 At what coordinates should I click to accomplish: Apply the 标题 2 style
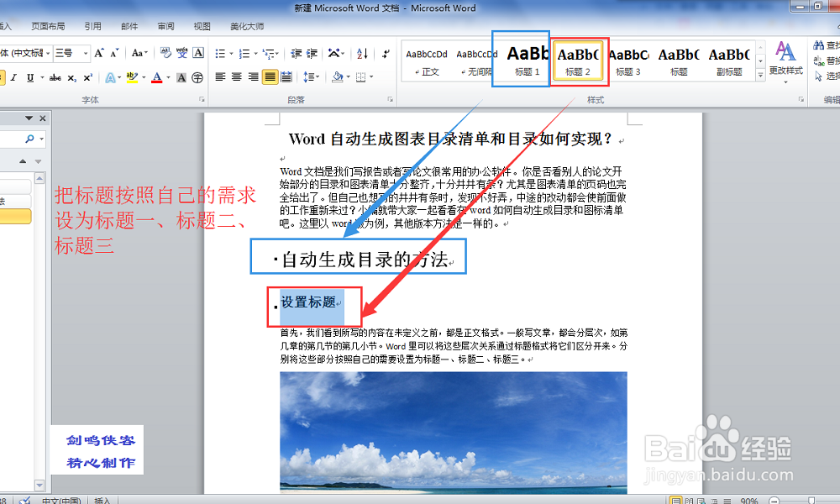pos(578,61)
